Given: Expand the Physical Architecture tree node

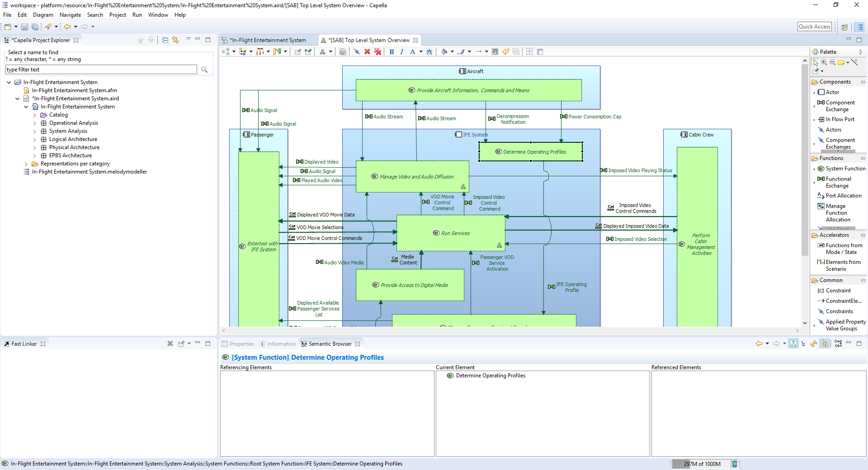Looking at the screenshot, I should point(35,148).
